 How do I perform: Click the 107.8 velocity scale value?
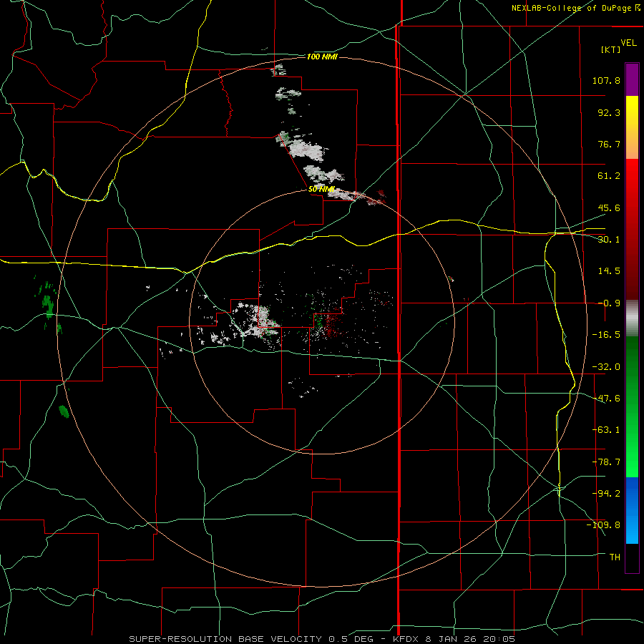(x=606, y=80)
